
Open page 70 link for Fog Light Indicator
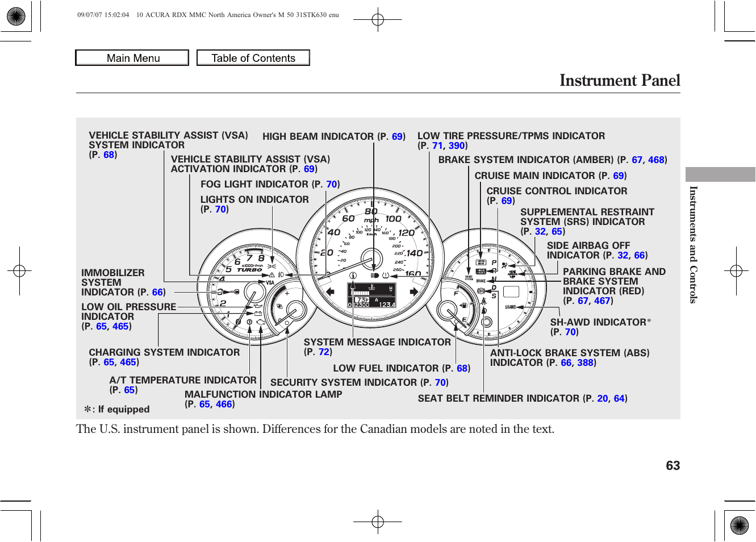point(332,184)
